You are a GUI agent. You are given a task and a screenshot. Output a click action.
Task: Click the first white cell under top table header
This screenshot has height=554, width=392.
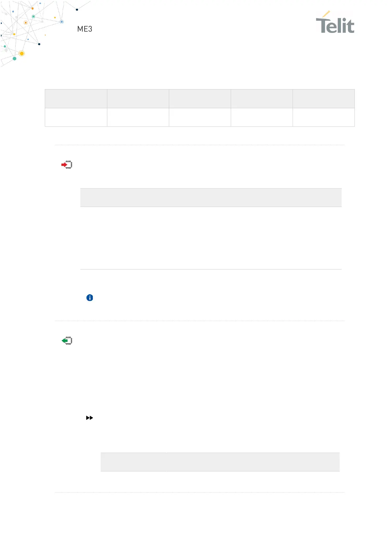click(76, 117)
